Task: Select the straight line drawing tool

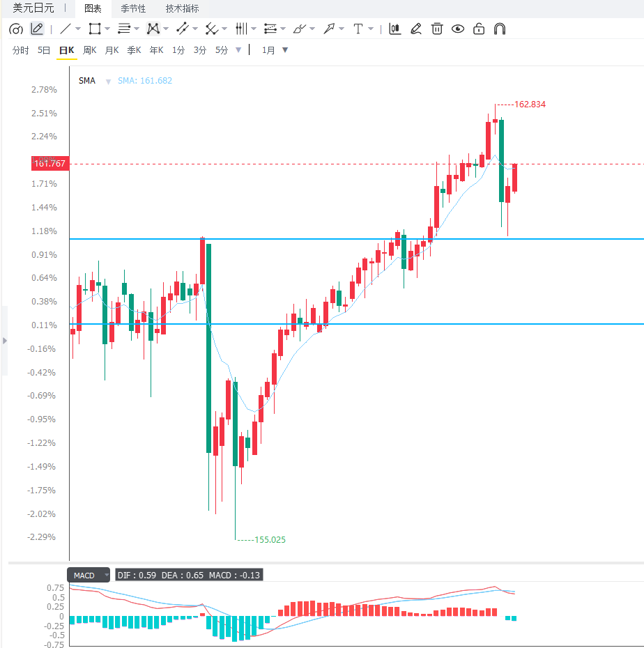Action: point(66,29)
